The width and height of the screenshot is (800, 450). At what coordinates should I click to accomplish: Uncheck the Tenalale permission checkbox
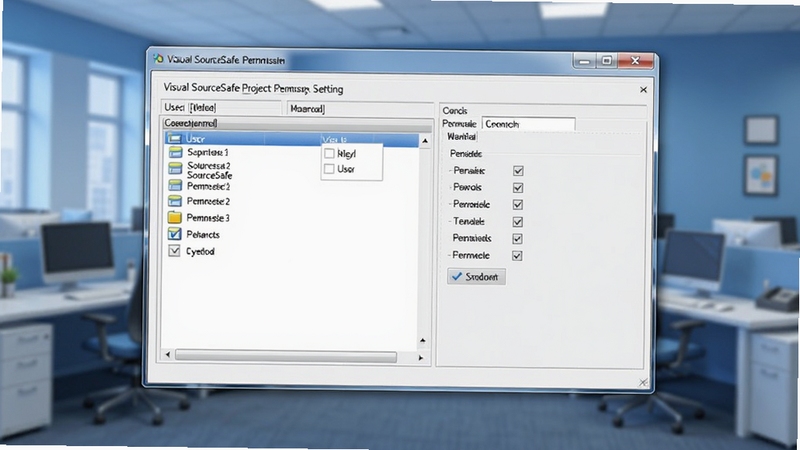point(518,222)
